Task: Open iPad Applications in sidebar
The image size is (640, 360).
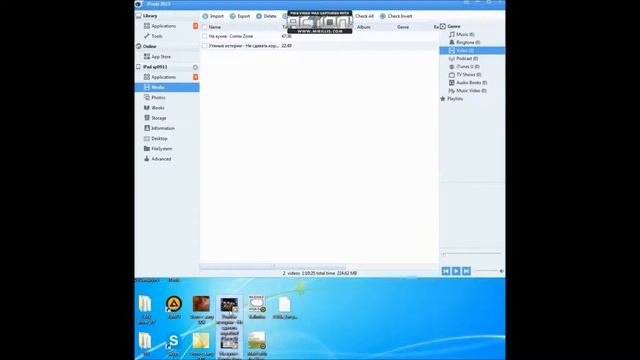Action: tap(163, 77)
